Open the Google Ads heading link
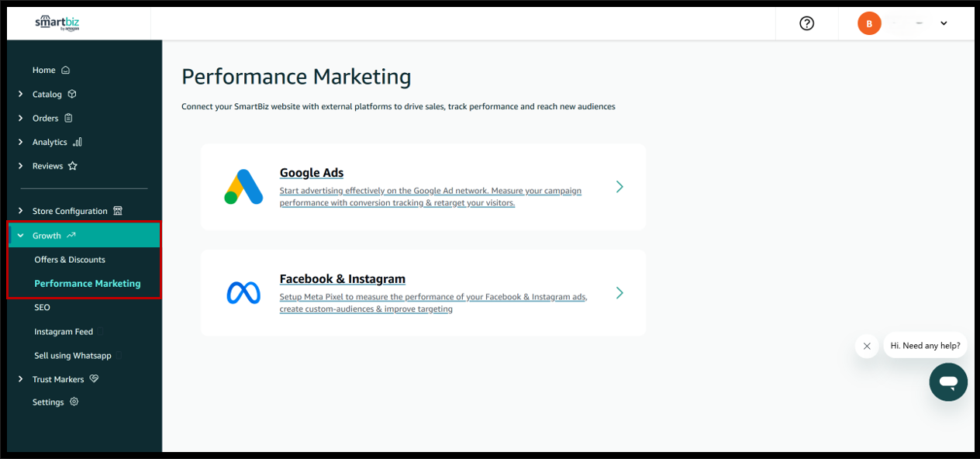The width and height of the screenshot is (980, 459). pyautogui.click(x=311, y=173)
